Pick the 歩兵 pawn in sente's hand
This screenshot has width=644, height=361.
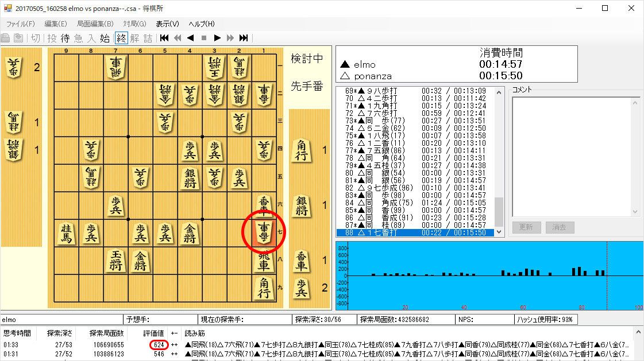[302, 288]
